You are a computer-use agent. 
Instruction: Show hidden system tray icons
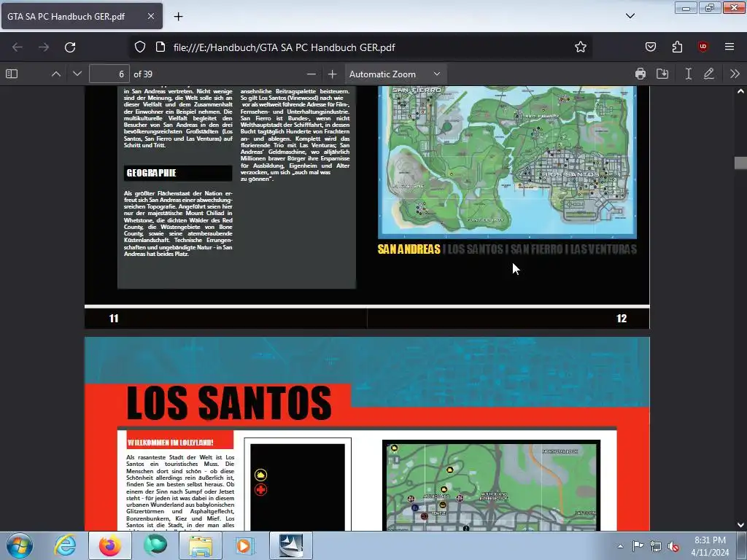[620, 546]
